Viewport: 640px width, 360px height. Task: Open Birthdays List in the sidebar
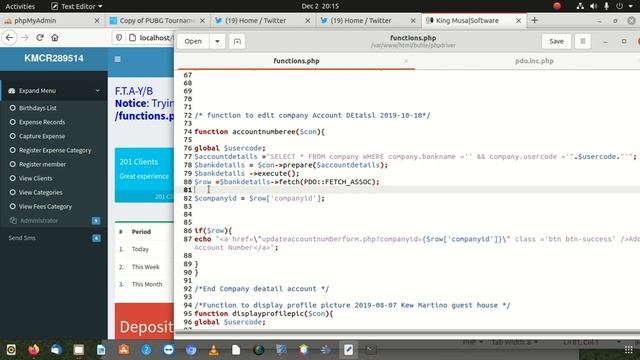coord(38,108)
